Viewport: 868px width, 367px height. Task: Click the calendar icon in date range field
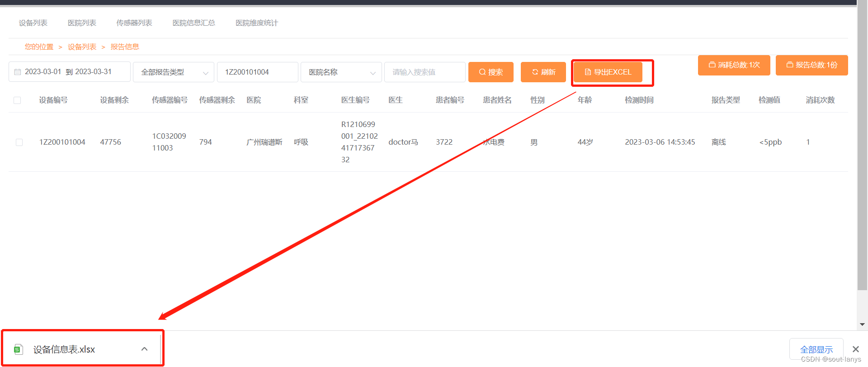point(18,72)
